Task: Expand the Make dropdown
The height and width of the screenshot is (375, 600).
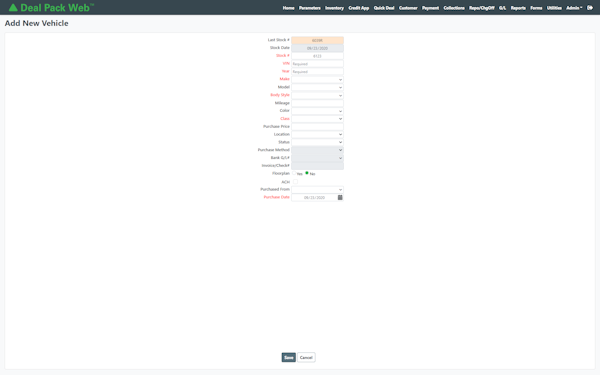Action: [x=317, y=80]
